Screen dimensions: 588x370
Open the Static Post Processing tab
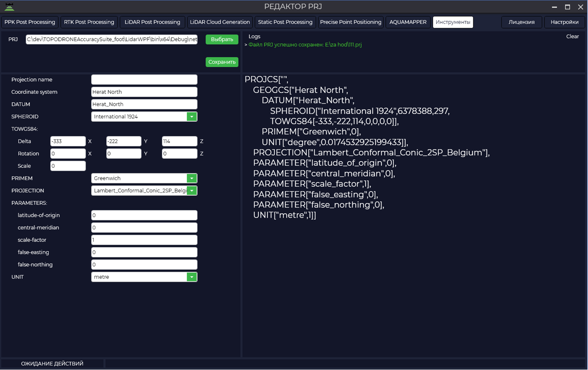[285, 22]
